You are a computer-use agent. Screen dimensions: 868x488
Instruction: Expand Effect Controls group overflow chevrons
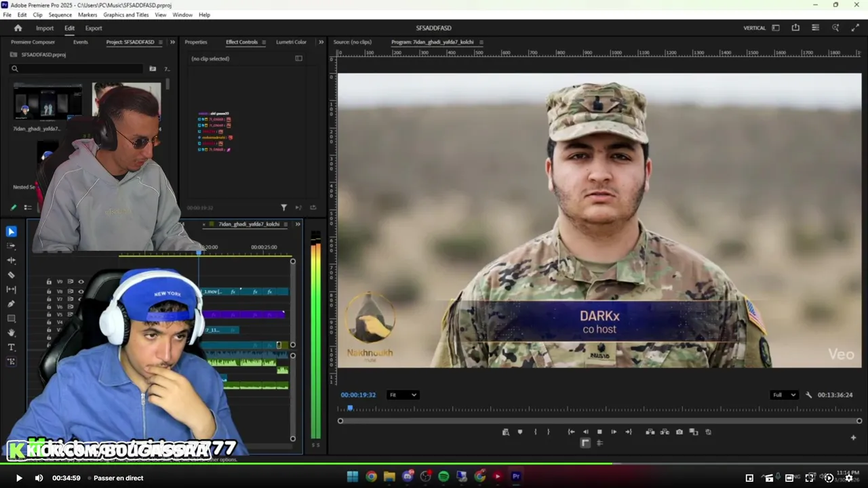click(x=321, y=42)
